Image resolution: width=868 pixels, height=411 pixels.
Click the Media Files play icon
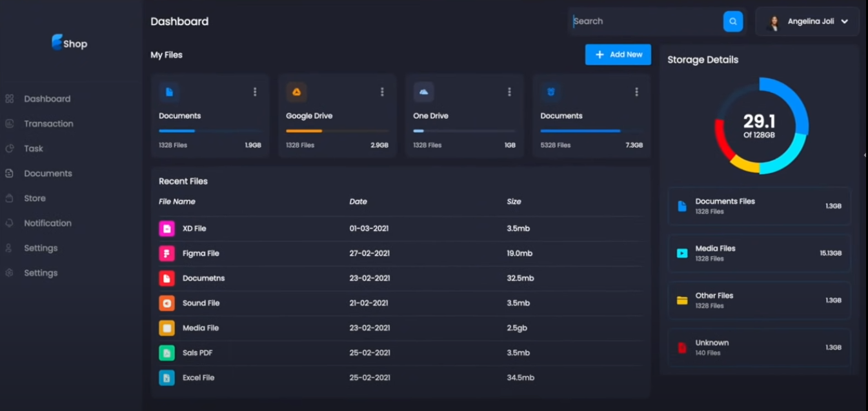pyautogui.click(x=681, y=253)
